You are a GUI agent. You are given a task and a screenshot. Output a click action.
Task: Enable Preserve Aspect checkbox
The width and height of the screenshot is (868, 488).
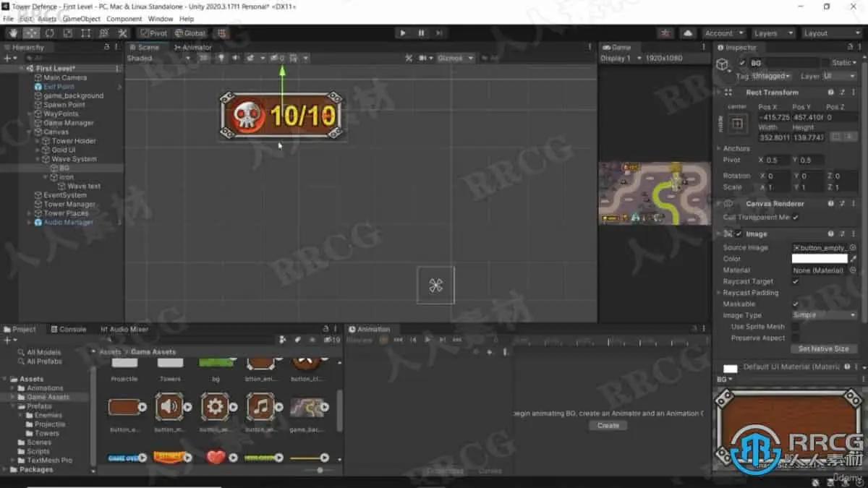pyautogui.click(x=796, y=338)
